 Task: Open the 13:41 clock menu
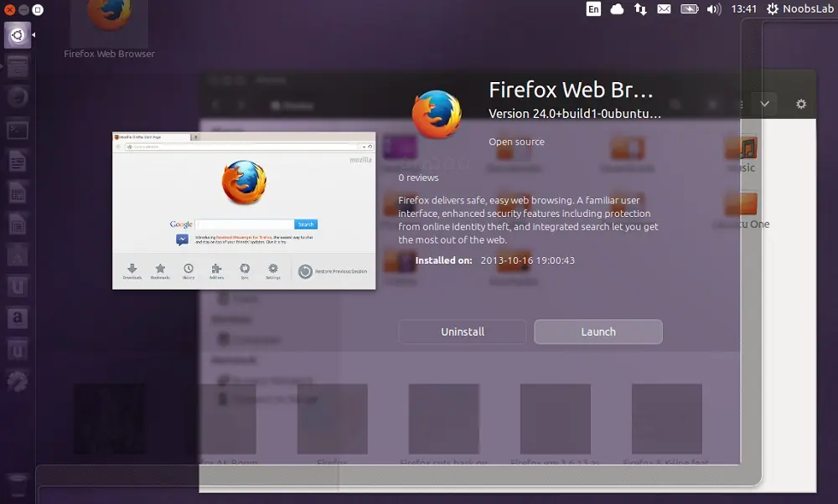click(x=744, y=9)
